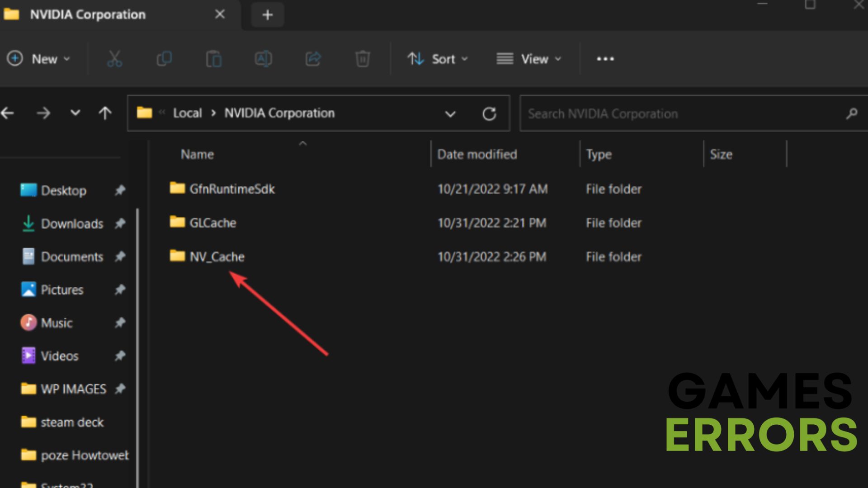Click Local in the breadcrumb path
This screenshot has height=488, width=868.
pyautogui.click(x=187, y=113)
